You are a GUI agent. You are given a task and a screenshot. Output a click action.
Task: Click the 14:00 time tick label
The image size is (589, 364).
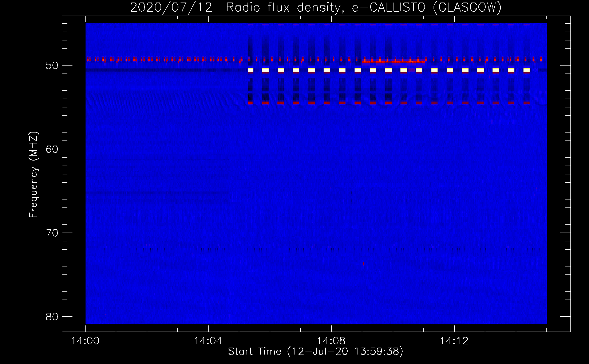[x=86, y=341]
